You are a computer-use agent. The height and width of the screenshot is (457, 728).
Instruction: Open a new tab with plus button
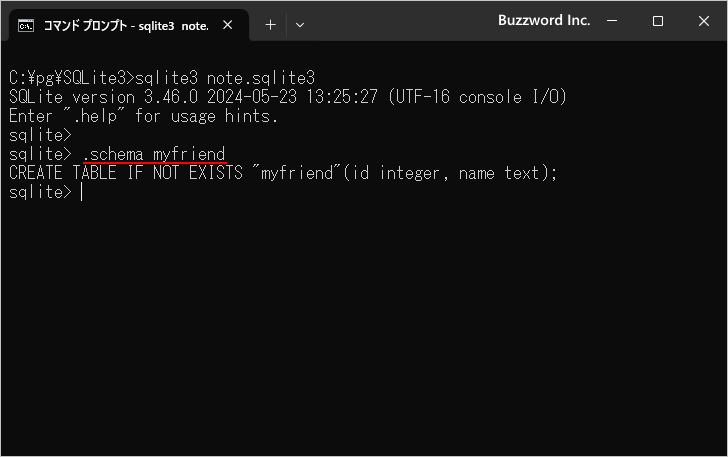[270, 25]
